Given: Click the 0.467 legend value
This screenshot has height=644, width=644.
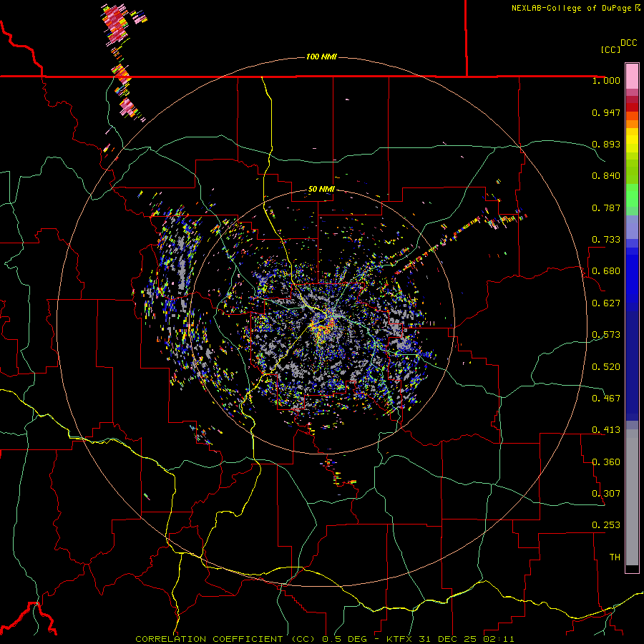Looking at the screenshot, I should tap(606, 399).
